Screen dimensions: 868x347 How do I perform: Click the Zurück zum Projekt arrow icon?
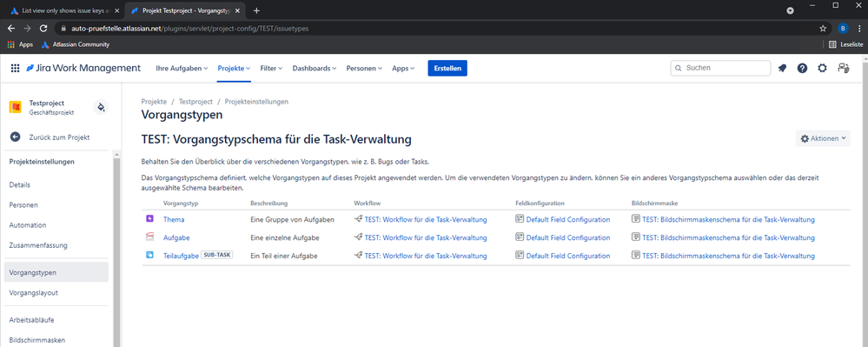pyautogui.click(x=16, y=137)
